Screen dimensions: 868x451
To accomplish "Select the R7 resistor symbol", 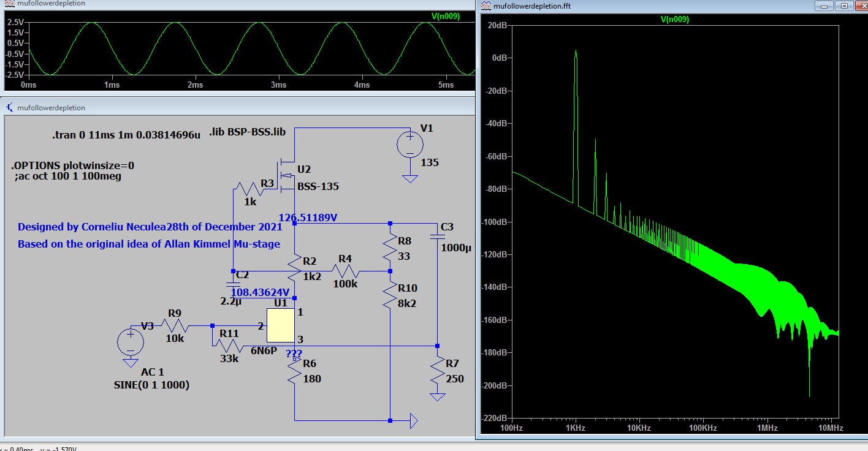I will [x=436, y=371].
